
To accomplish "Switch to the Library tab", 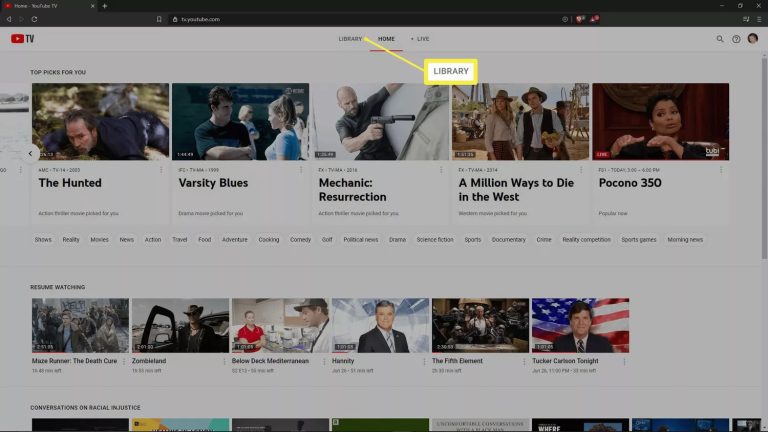I will tap(350, 39).
